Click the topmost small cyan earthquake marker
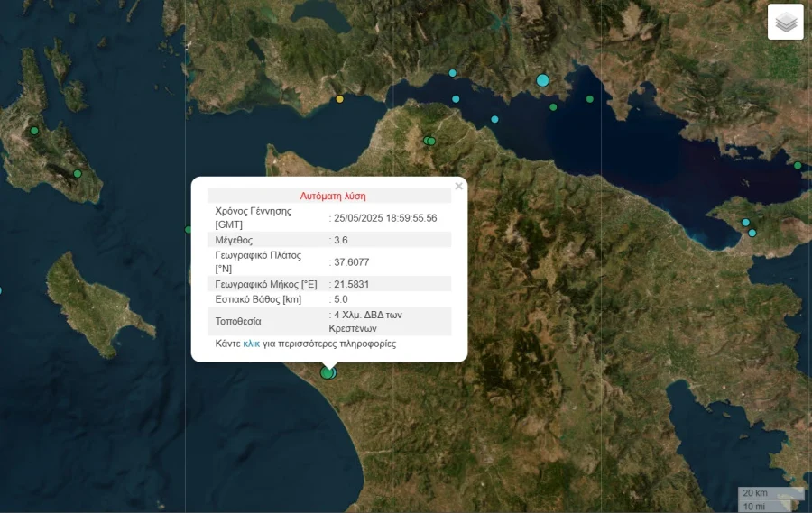The height and width of the screenshot is (513, 812). click(453, 73)
